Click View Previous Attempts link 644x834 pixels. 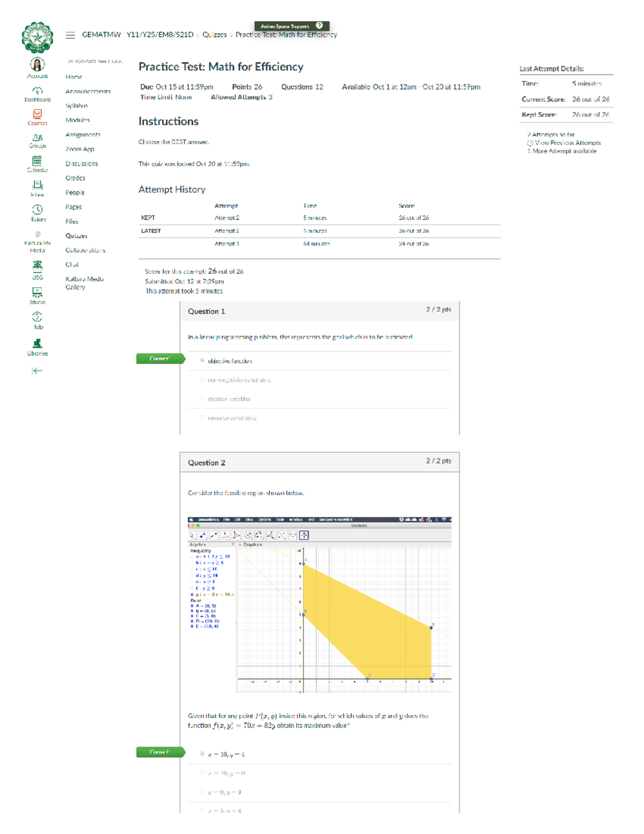(566, 143)
